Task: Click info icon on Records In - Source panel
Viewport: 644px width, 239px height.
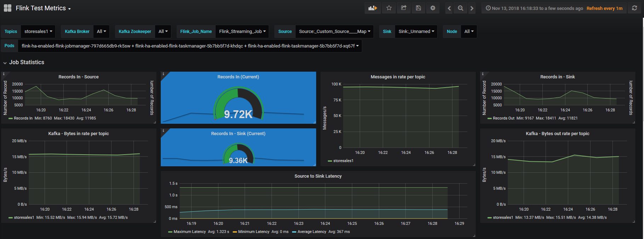Action: pos(4,74)
